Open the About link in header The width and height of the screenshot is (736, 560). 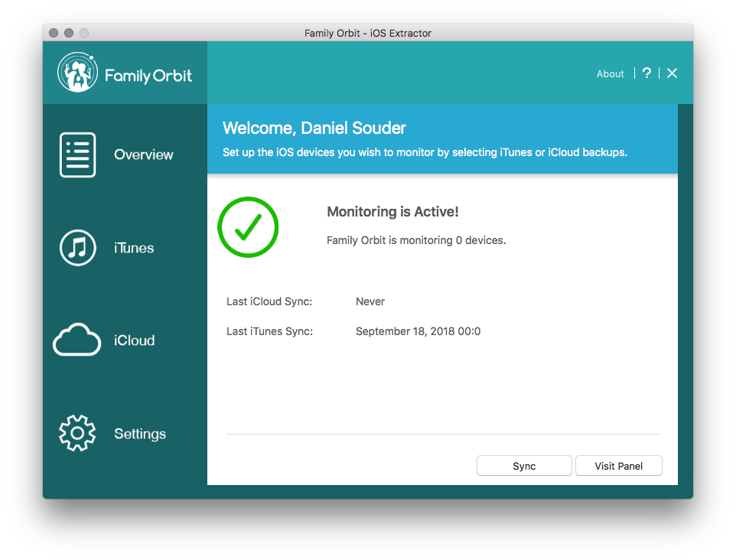pyautogui.click(x=611, y=73)
